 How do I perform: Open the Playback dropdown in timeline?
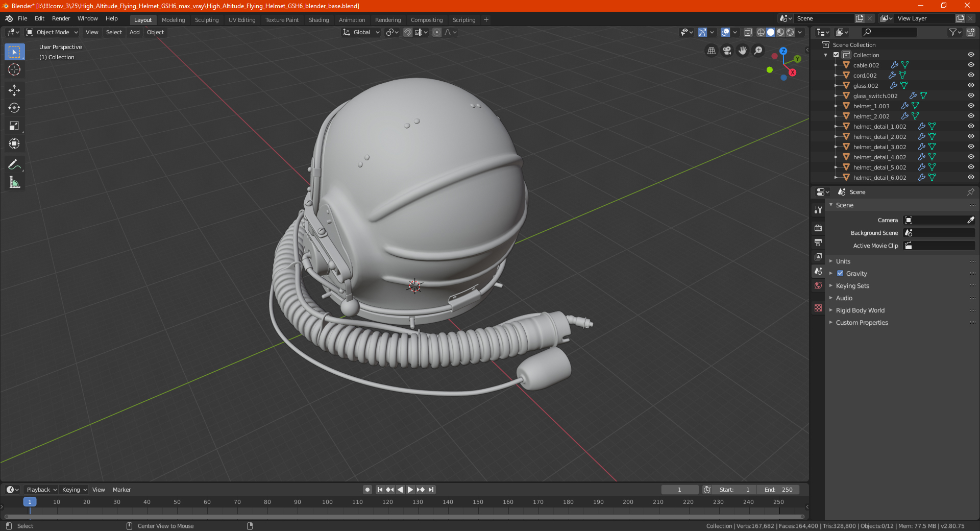pos(41,490)
